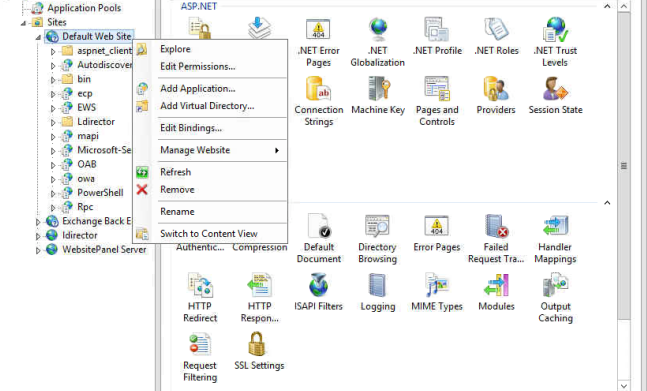Expand the bin folder arrow
647x391 pixels.
53,80
